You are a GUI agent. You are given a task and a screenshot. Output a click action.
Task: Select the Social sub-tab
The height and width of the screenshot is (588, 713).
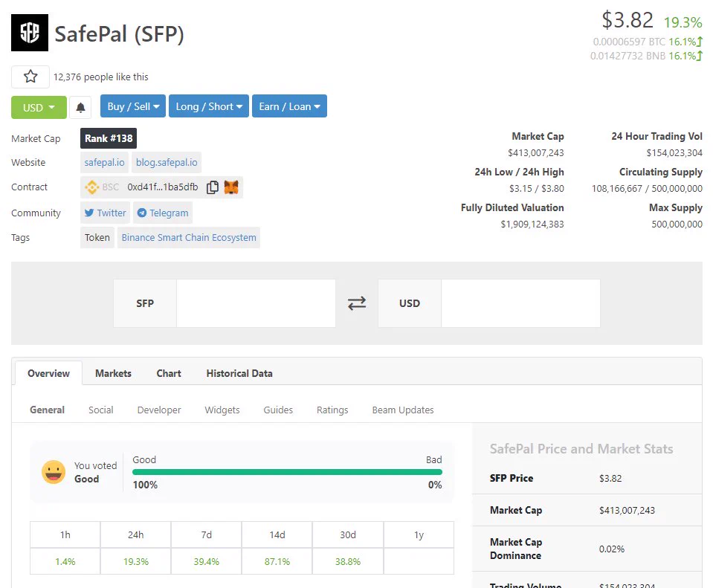(x=101, y=410)
